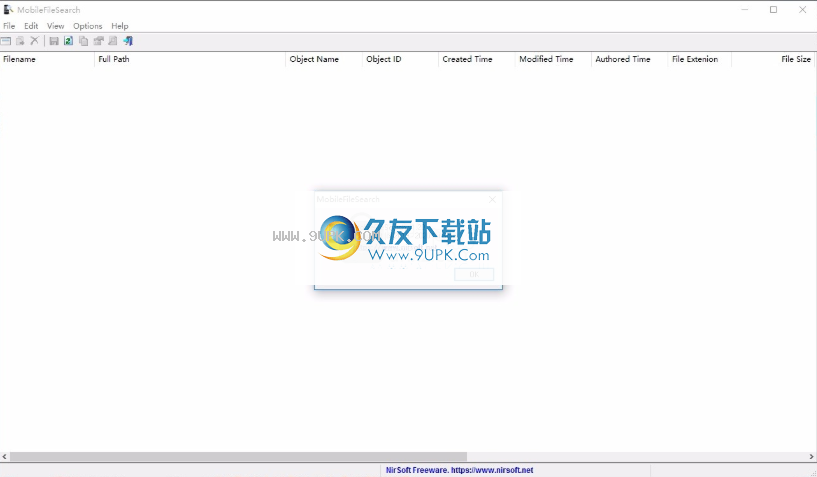Click the copy selected items icon
Screen dimensions: 817x477
(83, 41)
